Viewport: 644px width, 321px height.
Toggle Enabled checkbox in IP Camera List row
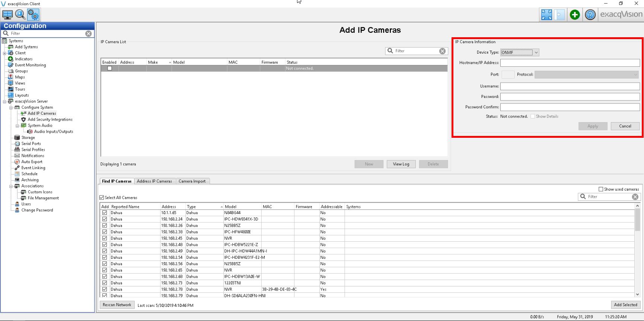coord(109,69)
